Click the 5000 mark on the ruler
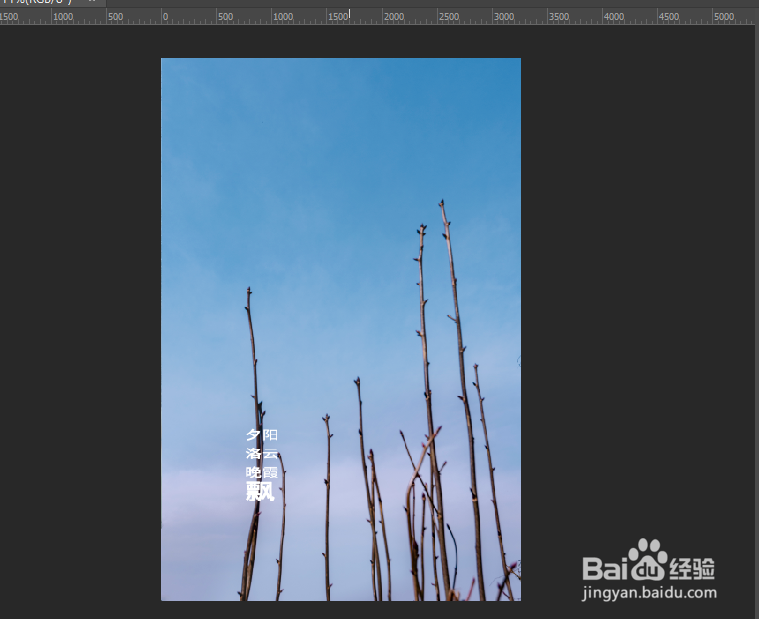The height and width of the screenshot is (619, 759). click(724, 17)
